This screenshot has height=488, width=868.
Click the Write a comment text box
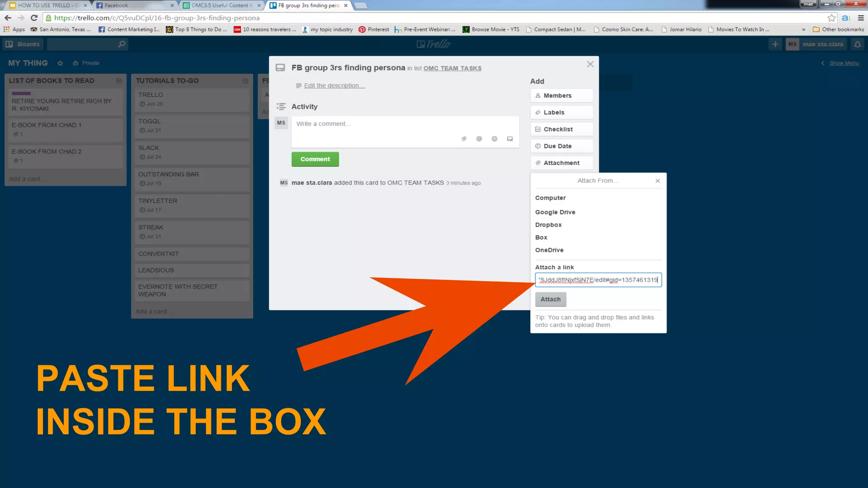(x=405, y=132)
